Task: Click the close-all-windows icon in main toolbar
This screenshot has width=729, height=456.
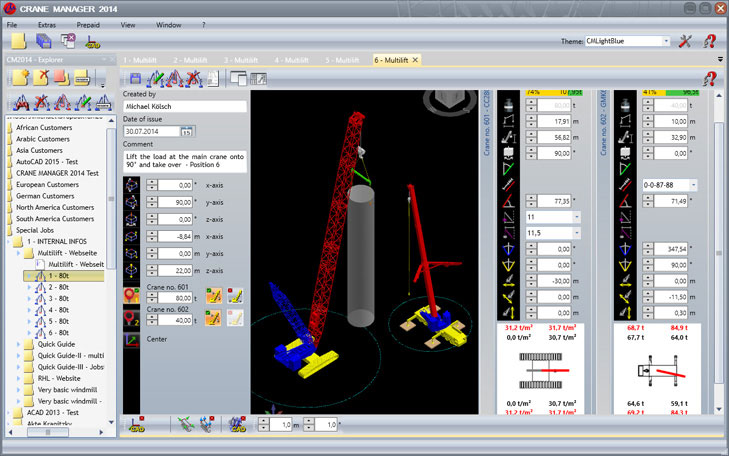Action: (x=68, y=41)
